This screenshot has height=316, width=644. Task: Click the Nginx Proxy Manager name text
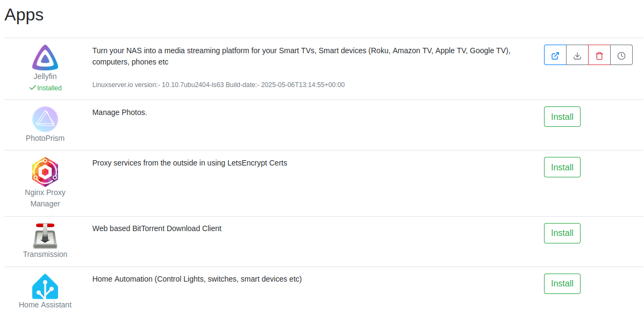45,198
